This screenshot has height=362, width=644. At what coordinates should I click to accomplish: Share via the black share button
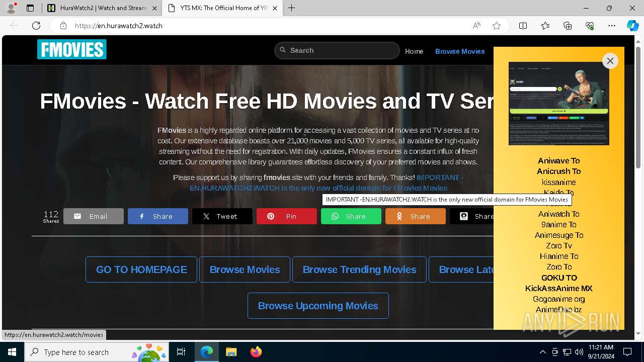(x=472, y=216)
